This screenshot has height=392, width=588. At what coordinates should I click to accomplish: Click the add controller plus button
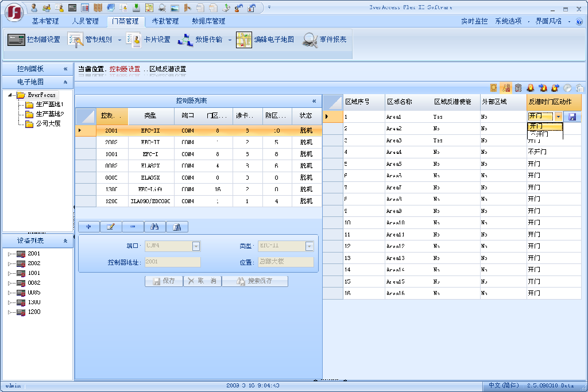click(x=88, y=227)
